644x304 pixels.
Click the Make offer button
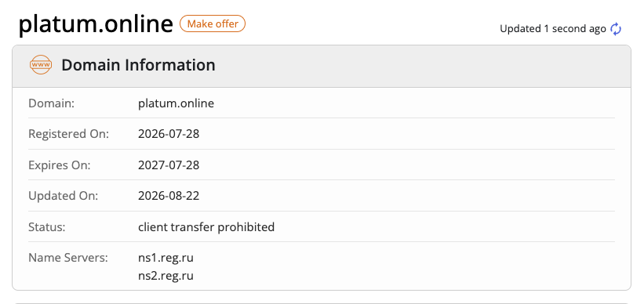213,24
